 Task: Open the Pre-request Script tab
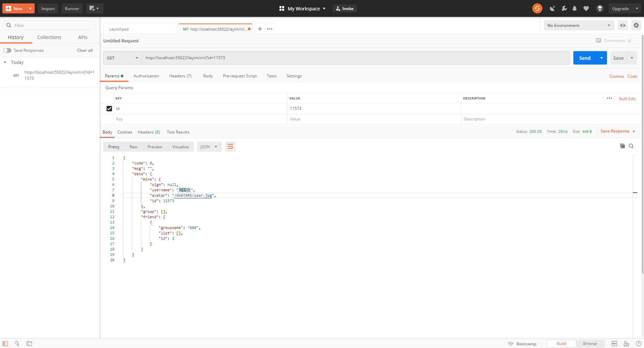point(240,76)
